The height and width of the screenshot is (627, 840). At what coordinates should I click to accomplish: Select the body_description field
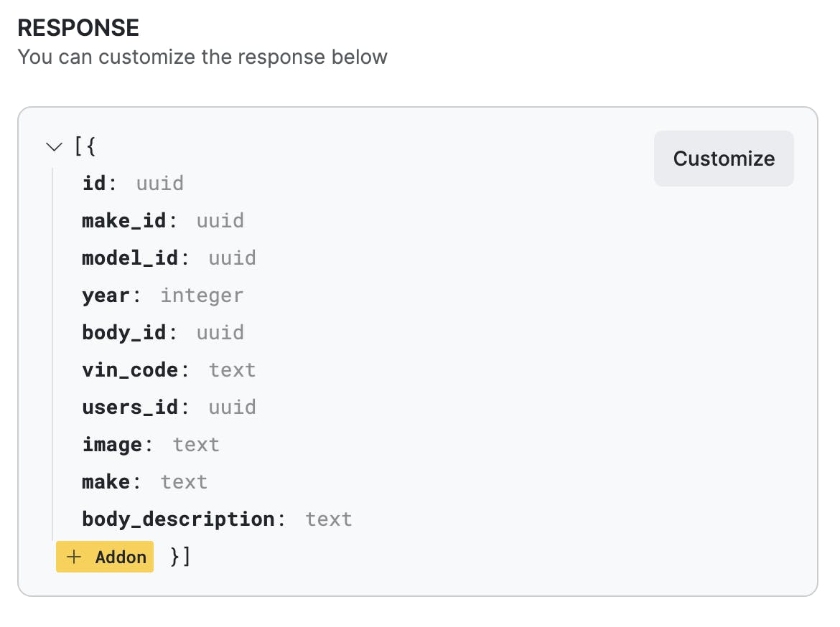(178, 519)
